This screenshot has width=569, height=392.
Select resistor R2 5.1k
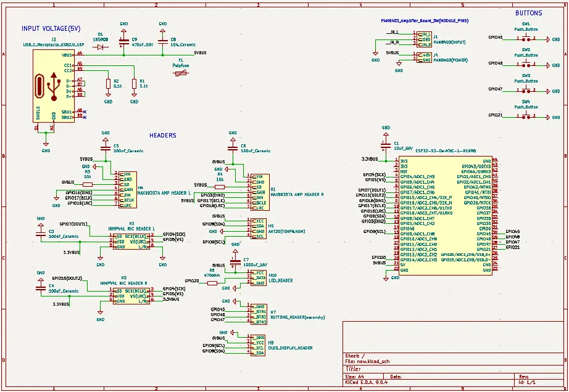pyautogui.click(x=108, y=84)
